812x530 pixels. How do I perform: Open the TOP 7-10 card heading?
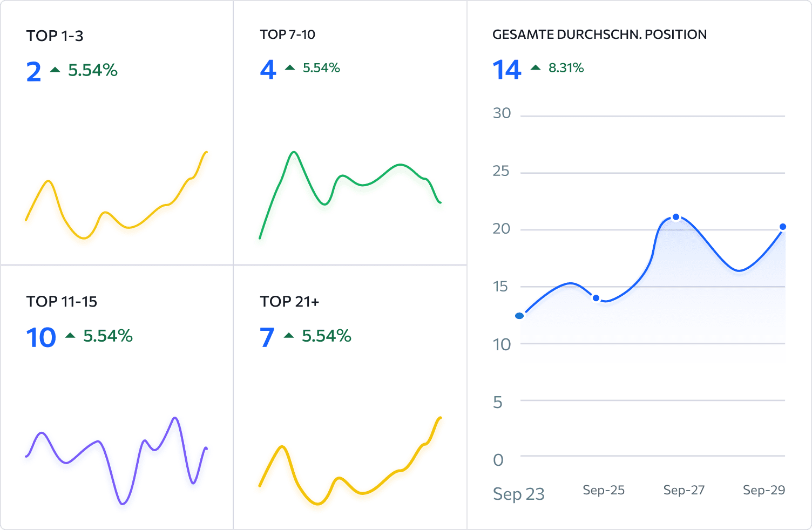288,35
